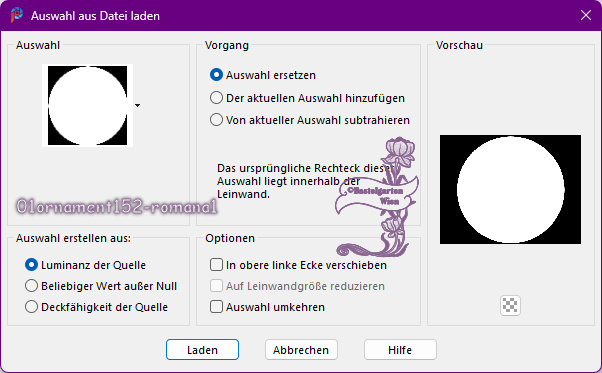Click the Laden button
Screen dimensions: 602x373
click(x=202, y=350)
